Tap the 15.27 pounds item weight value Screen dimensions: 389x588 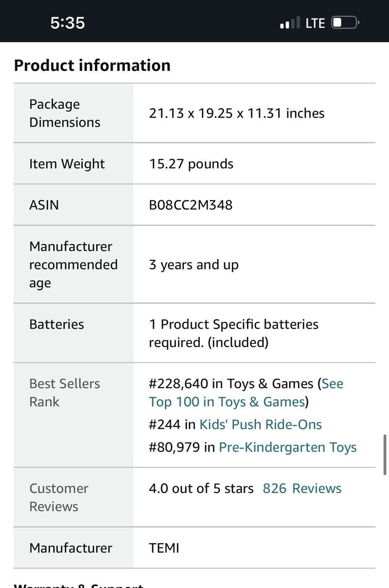coord(191,164)
